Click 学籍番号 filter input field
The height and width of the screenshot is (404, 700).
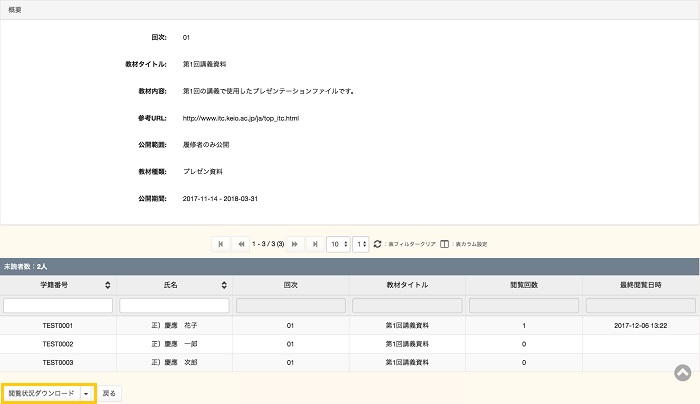[58, 305]
